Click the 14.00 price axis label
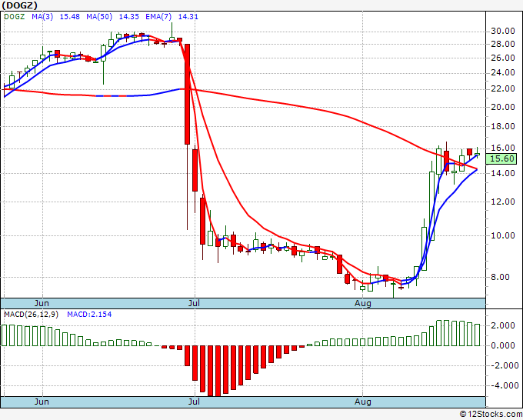523x420 pixels. pyautogui.click(x=503, y=173)
